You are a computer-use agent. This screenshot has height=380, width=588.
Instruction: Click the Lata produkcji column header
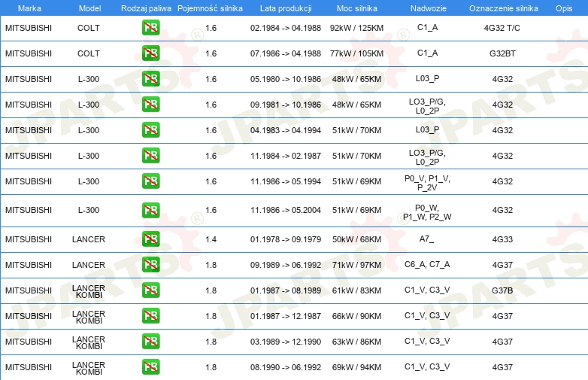pos(286,8)
